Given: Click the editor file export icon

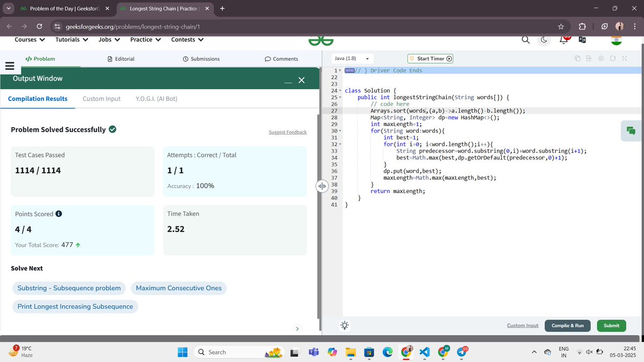Looking at the screenshot, I should click(589, 58).
